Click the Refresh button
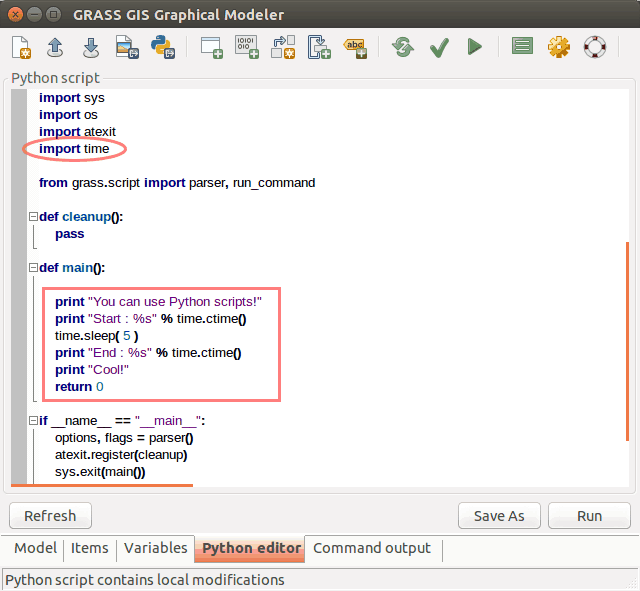 50,516
